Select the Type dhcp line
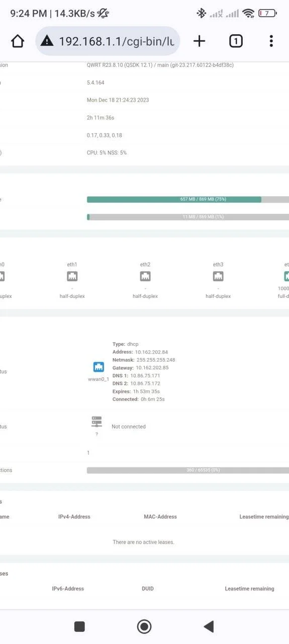 pos(125,344)
